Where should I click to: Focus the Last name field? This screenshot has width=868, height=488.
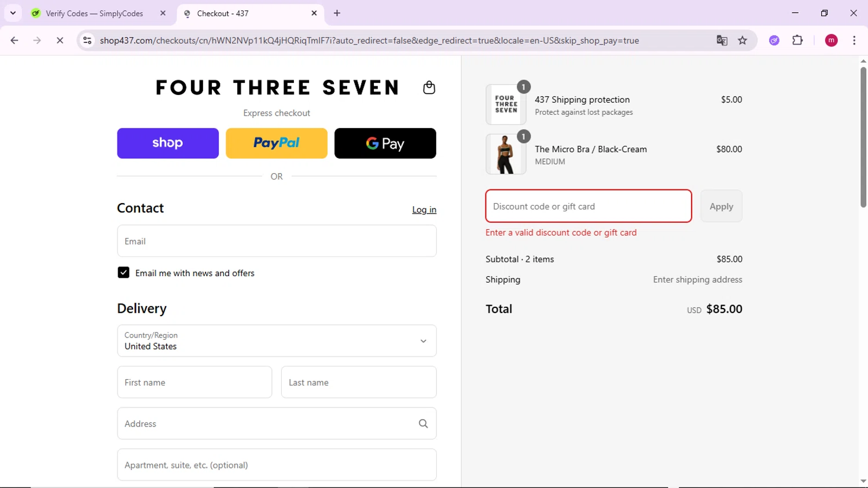pyautogui.click(x=359, y=382)
